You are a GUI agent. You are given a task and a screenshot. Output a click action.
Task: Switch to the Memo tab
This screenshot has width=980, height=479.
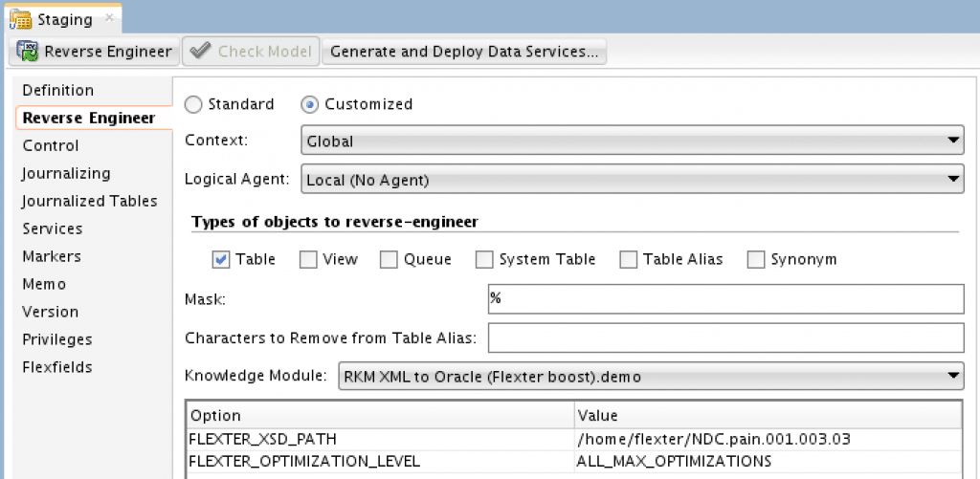point(44,284)
